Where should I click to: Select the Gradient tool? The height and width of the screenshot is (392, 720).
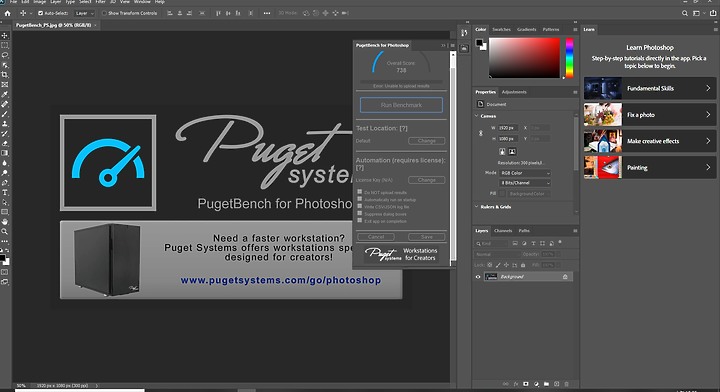[x=5, y=153]
